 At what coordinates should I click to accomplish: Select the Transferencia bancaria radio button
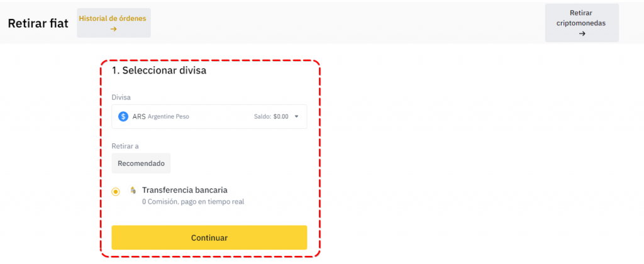(x=116, y=192)
